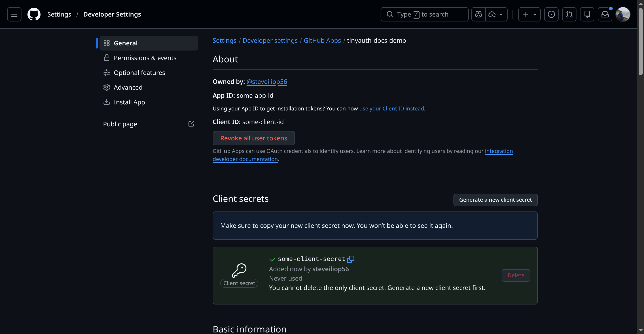Copy the client secret with the copy icon
The width and height of the screenshot is (644, 334).
[351, 259]
